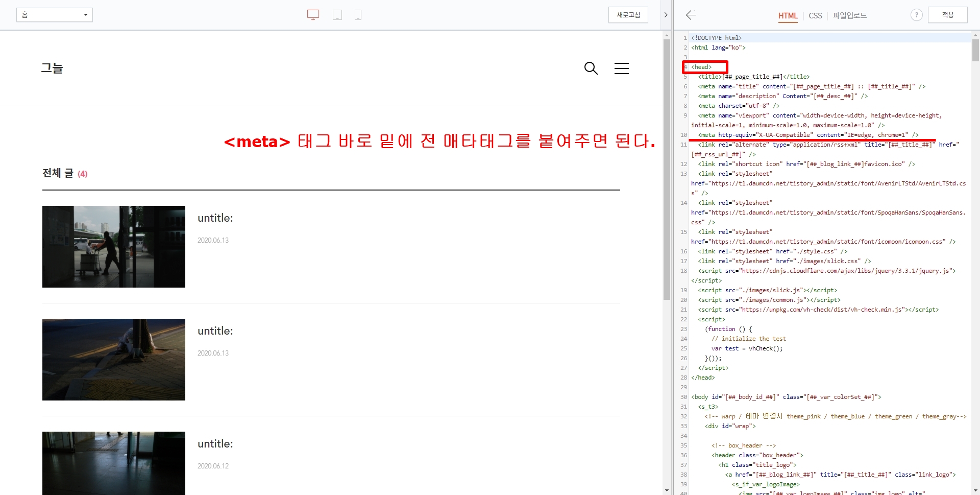Click the <head> tag on line 4

click(x=701, y=67)
